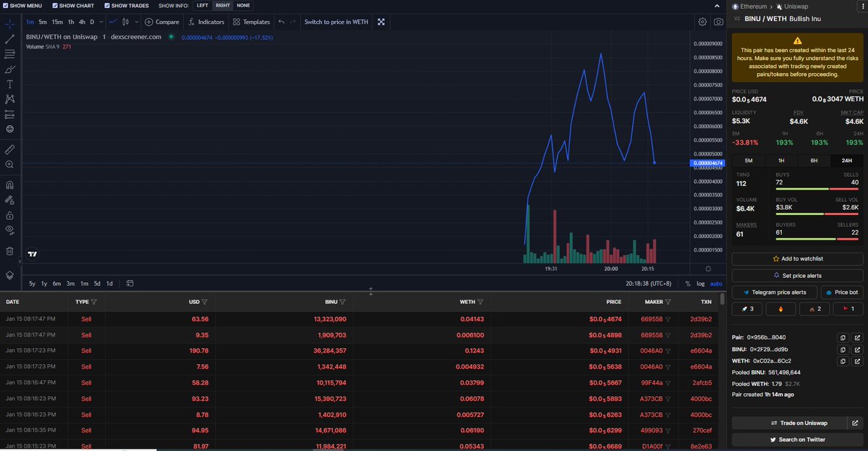This screenshot has height=451, width=868.
Task: Click Switch to price in WETH
Action: 336,22
